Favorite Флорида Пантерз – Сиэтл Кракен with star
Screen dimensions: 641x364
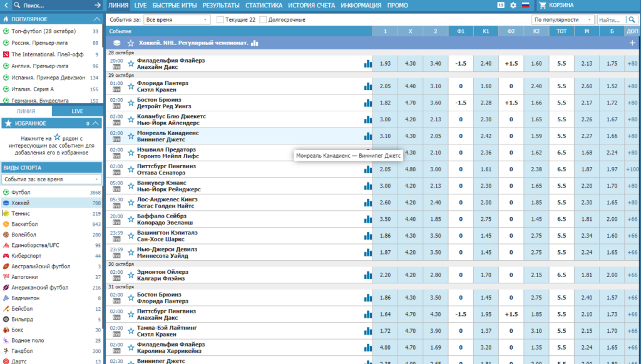(131, 86)
